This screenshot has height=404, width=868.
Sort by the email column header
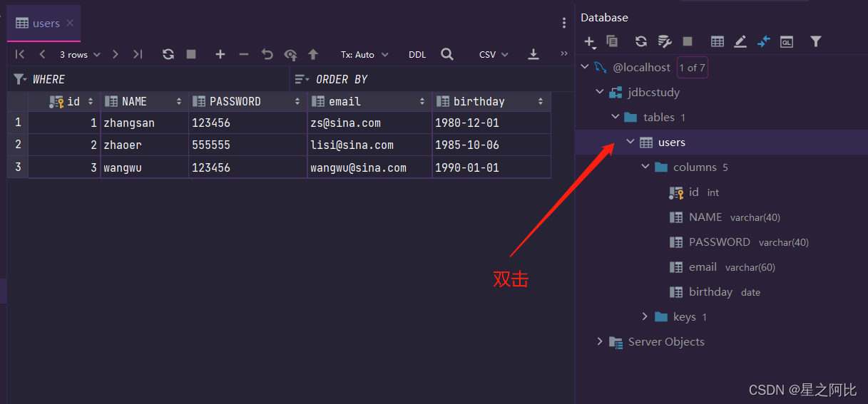tap(369, 101)
